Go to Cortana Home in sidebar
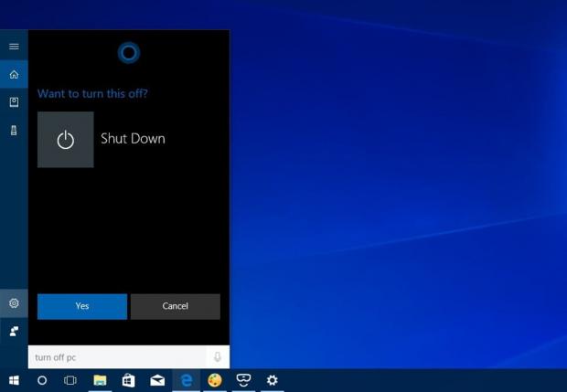Image resolution: width=567 pixels, height=392 pixels. pos(14,74)
